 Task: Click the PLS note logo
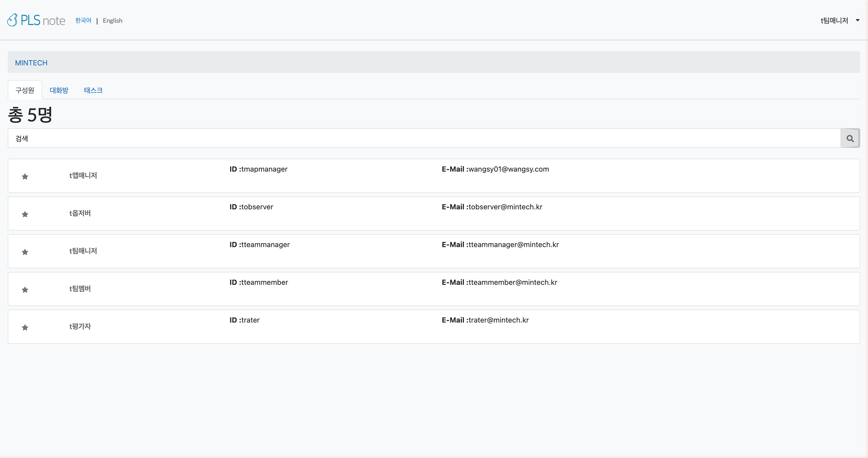(36, 20)
